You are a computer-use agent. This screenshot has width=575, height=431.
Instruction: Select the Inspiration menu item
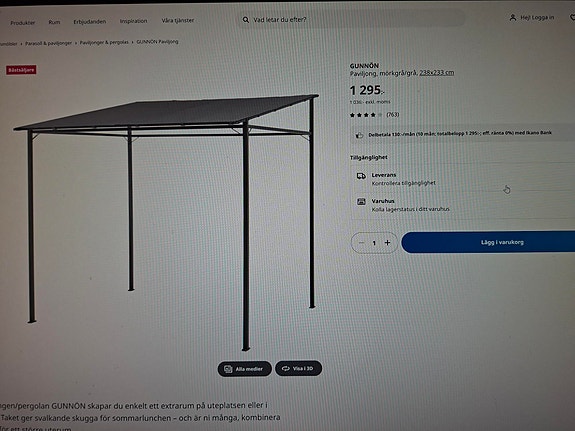click(x=133, y=21)
